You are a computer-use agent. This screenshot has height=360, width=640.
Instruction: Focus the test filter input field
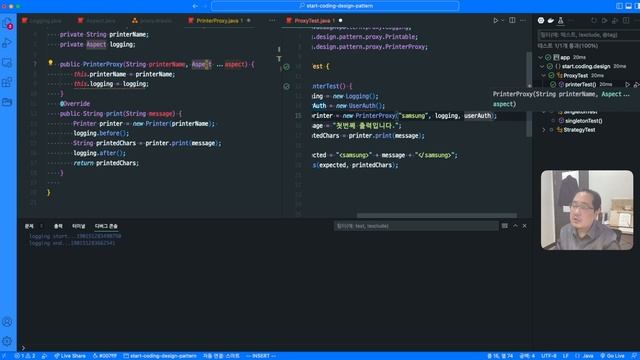pos(588,35)
